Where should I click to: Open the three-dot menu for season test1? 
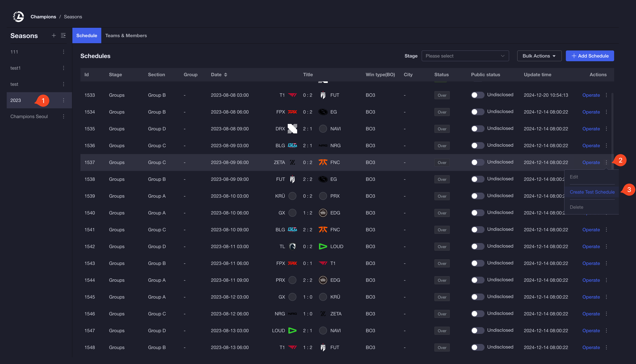point(63,68)
